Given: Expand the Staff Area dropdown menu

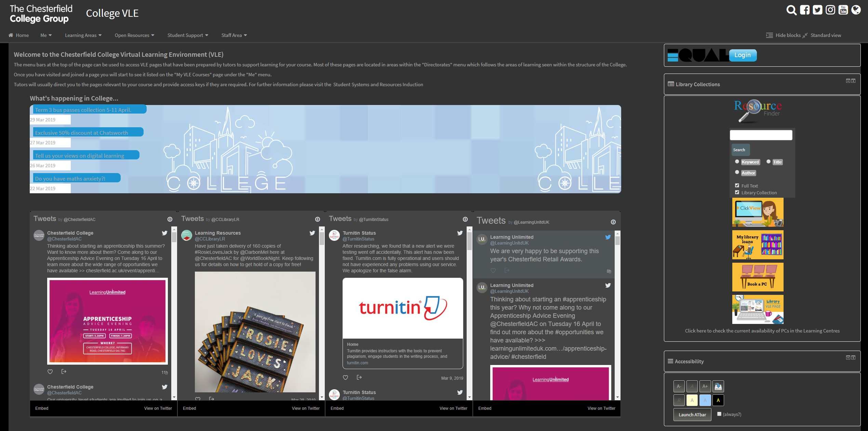Looking at the screenshot, I should pyautogui.click(x=234, y=35).
